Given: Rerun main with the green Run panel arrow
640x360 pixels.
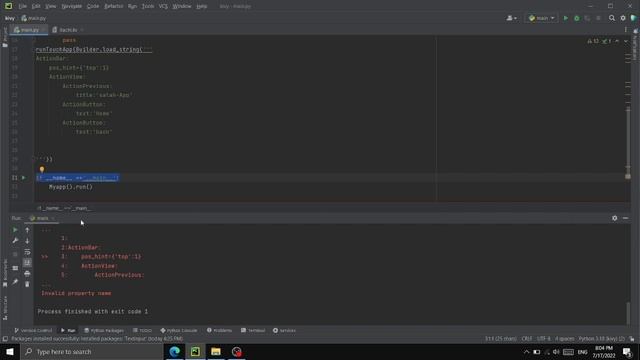Looking at the screenshot, I should coord(15,230).
